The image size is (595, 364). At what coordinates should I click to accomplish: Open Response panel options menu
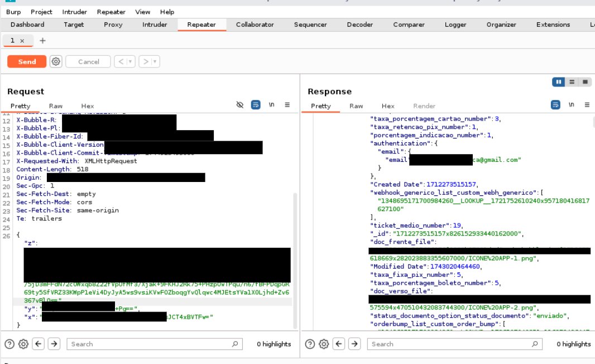(587, 105)
